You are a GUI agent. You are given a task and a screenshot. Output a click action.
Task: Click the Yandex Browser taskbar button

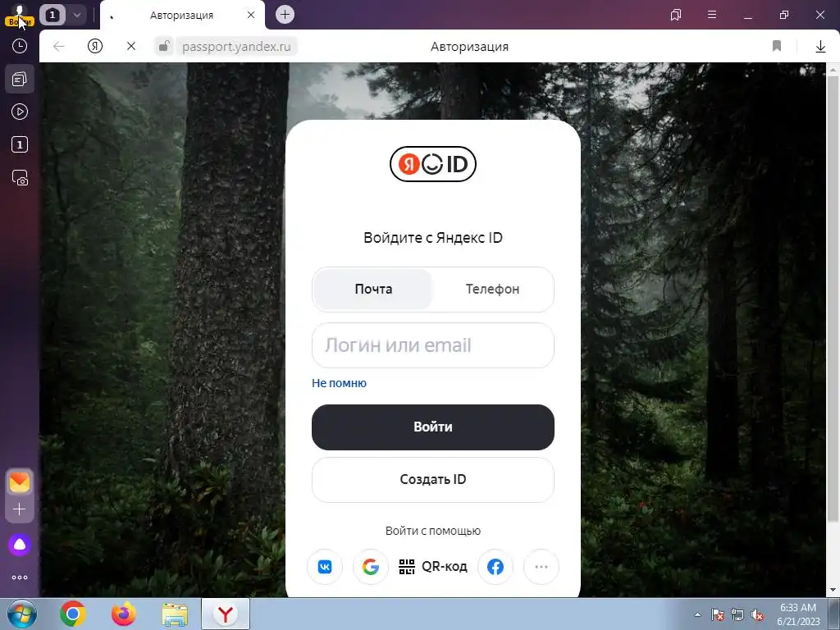pos(226,614)
